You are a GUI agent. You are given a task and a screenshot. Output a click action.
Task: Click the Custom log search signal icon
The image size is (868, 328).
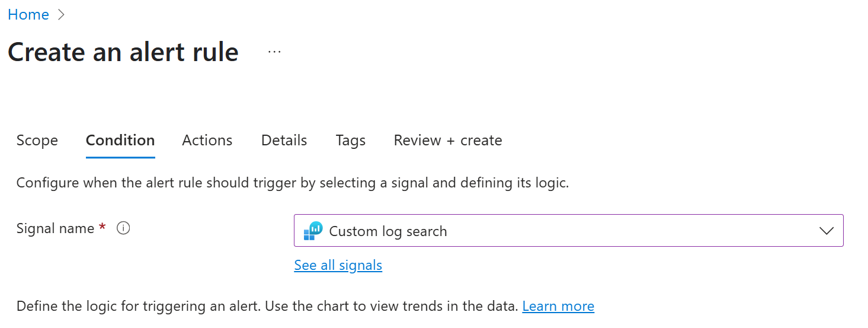(313, 231)
